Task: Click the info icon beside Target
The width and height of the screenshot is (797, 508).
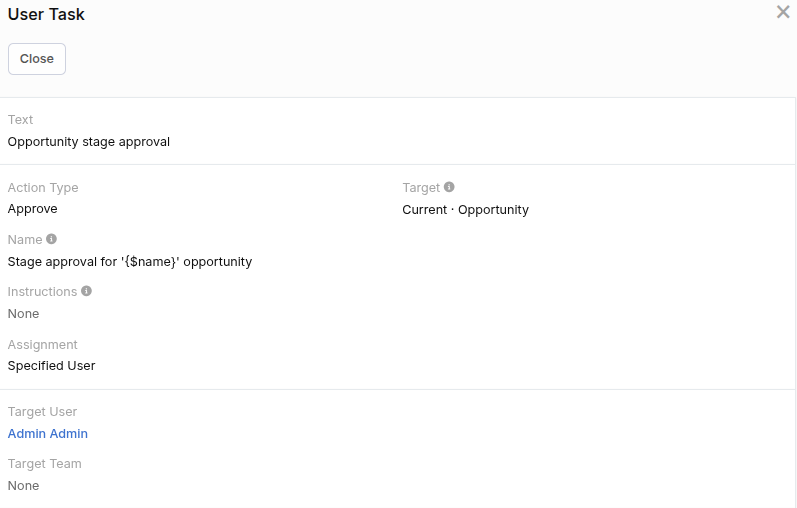Action: (x=449, y=187)
